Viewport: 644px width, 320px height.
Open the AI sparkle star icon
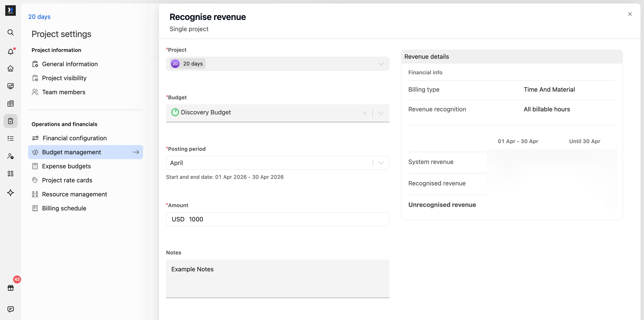click(x=11, y=193)
